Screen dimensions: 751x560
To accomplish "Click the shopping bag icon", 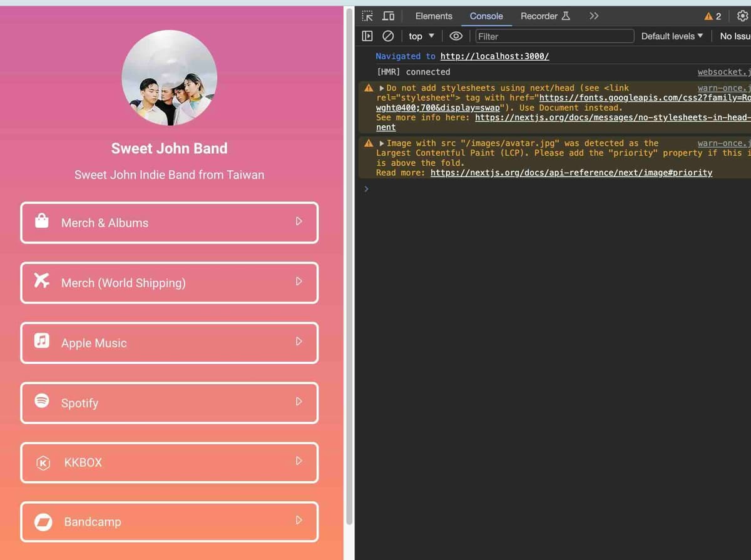I will [x=42, y=221].
